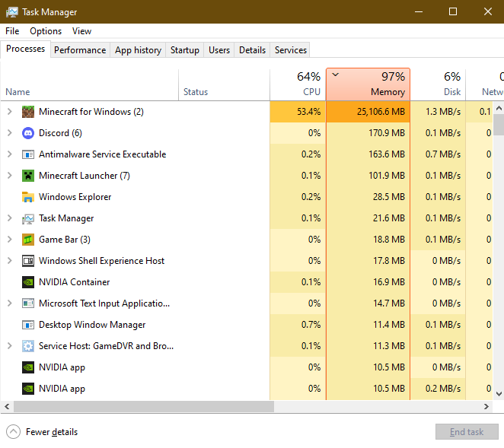The image size is (504, 448).
Task: Open the Startup tab
Action: tap(184, 50)
